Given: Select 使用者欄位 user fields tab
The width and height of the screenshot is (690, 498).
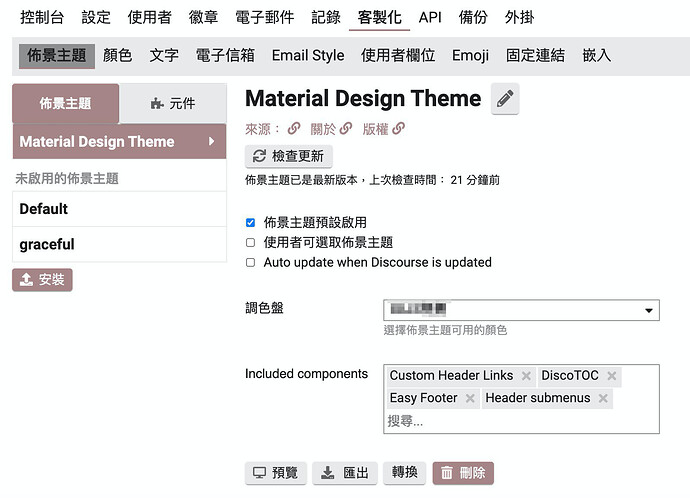Looking at the screenshot, I should (x=398, y=56).
